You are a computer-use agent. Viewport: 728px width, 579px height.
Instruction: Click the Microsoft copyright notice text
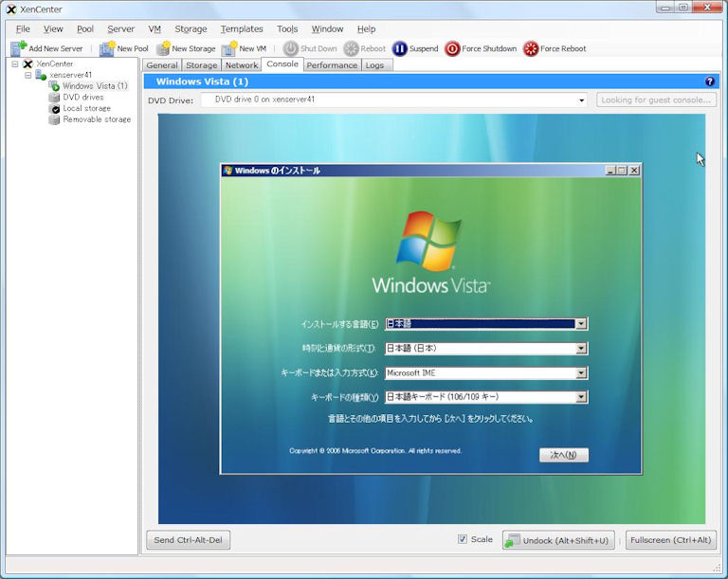(x=375, y=451)
